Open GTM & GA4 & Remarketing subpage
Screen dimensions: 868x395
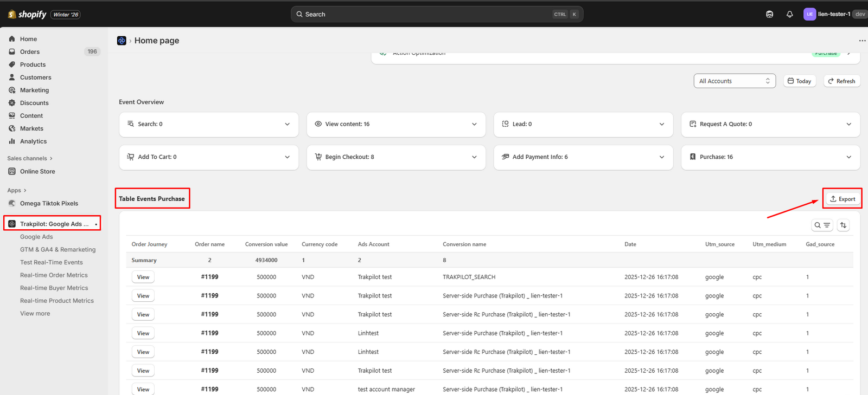[58, 250]
